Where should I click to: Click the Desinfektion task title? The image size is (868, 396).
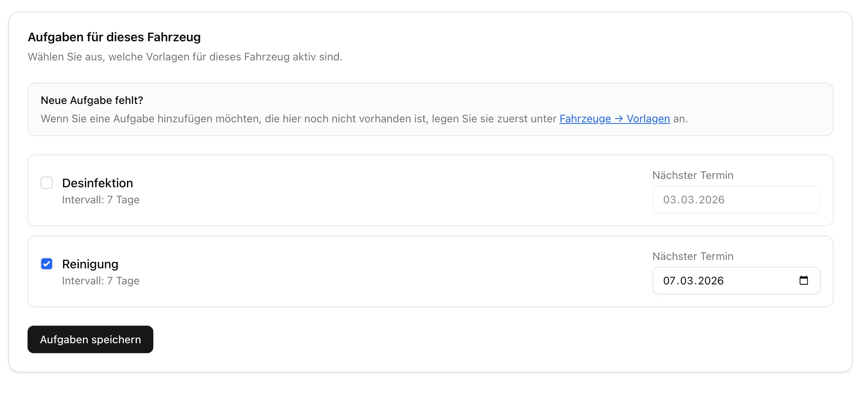pyautogui.click(x=98, y=183)
